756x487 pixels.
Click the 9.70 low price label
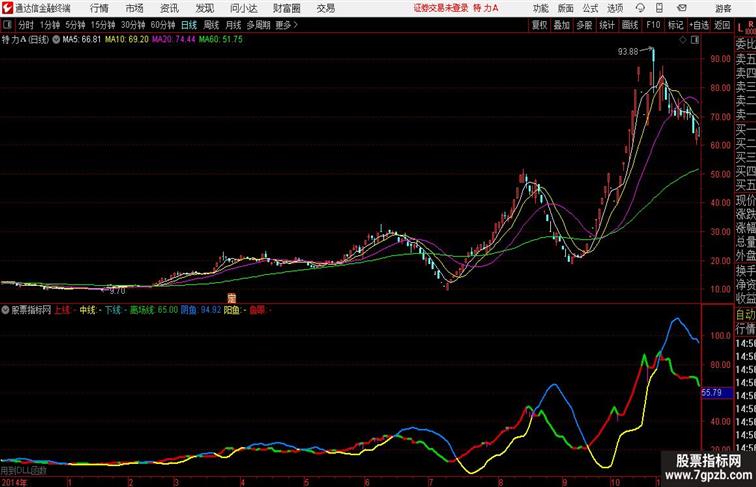pos(117,291)
